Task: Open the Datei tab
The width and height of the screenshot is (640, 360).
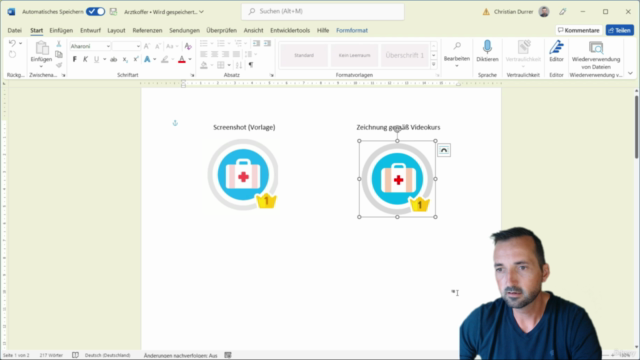Action: pyautogui.click(x=14, y=30)
